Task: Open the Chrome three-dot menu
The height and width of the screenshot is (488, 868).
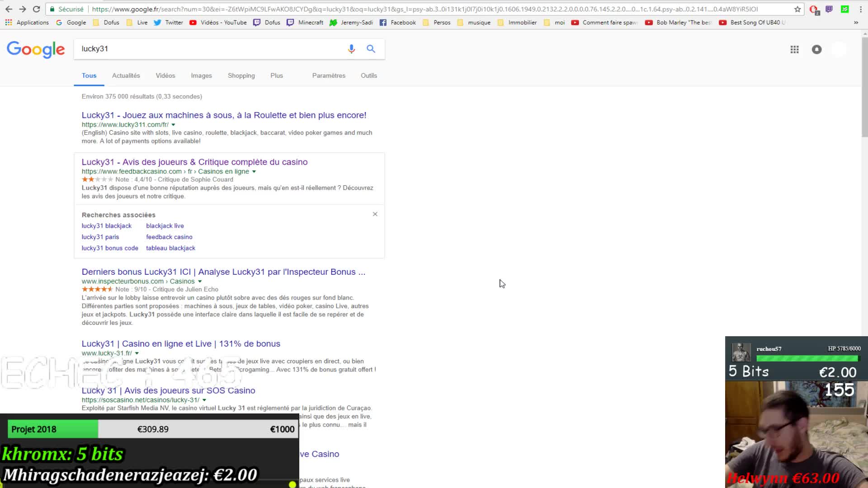Action: [x=861, y=9]
